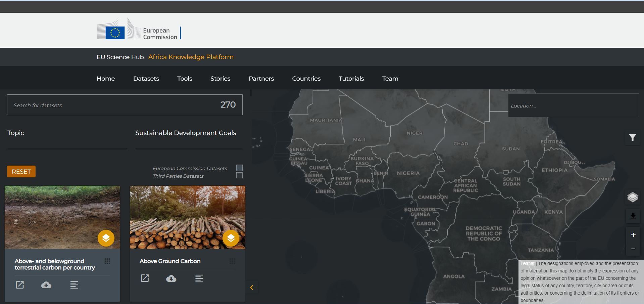
Task: Zoom in on the map with the plus control
Action: pyautogui.click(x=633, y=235)
